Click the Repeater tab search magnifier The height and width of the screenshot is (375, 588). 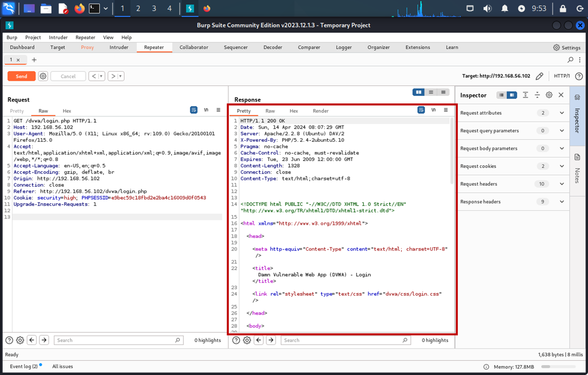[x=570, y=60]
